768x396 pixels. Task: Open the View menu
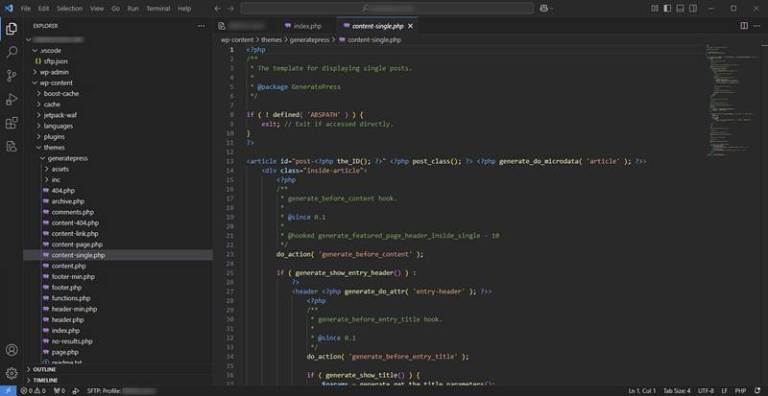(97, 8)
